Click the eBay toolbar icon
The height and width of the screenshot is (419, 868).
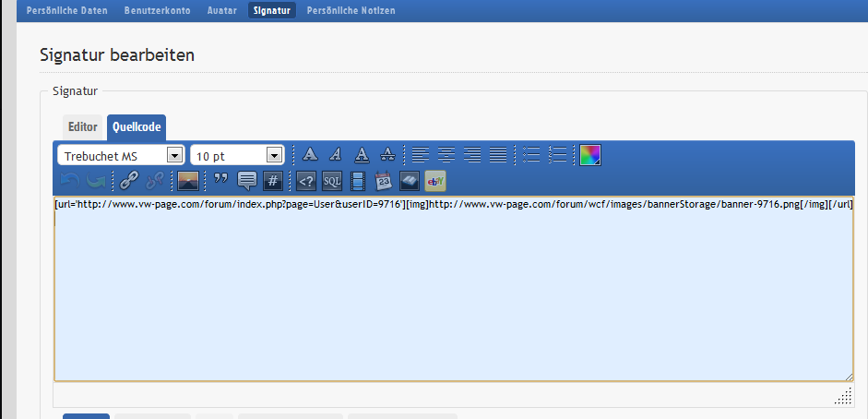tap(435, 180)
